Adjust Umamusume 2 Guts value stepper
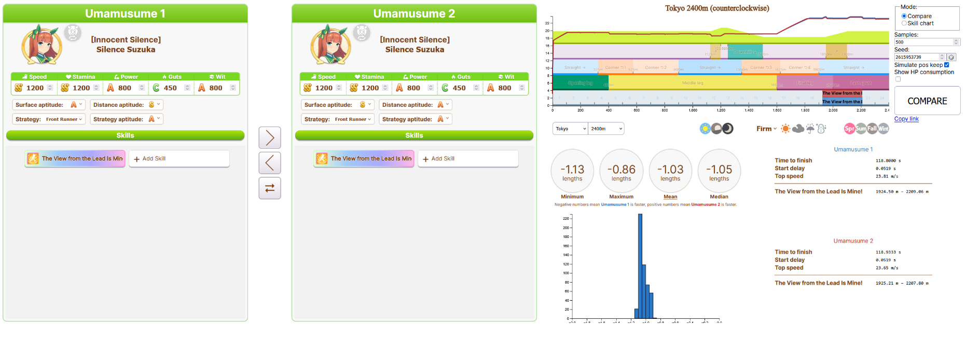 [476, 88]
